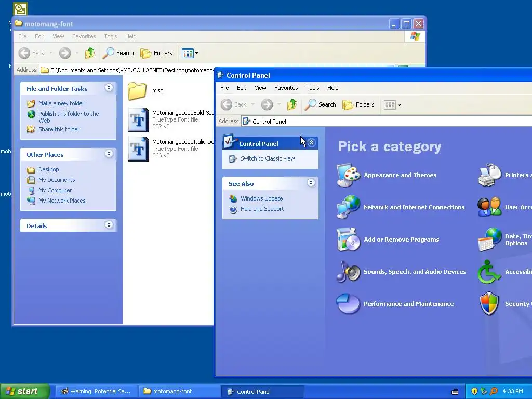The width and height of the screenshot is (532, 399).
Task: Collapse See Also section
Action: click(311, 183)
